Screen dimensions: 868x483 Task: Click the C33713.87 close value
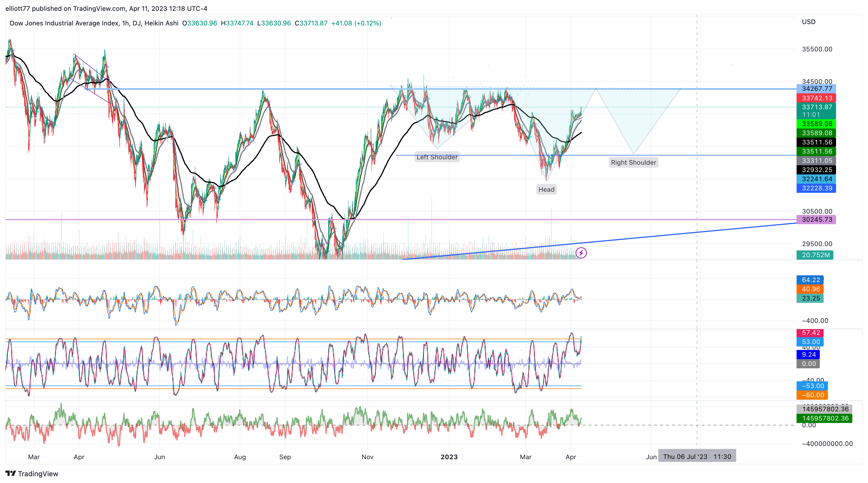pos(311,23)
